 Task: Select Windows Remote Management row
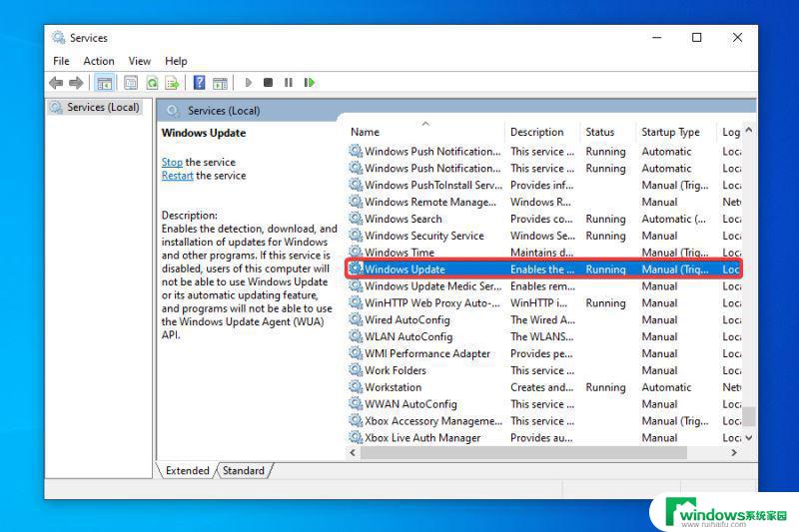[x=544, y=202]
